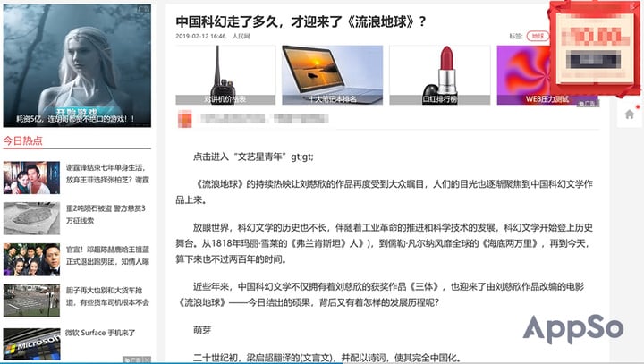Click the 今日热点 section heading
The height and width of the screenshot is (364, 644).
pos(22,140)
